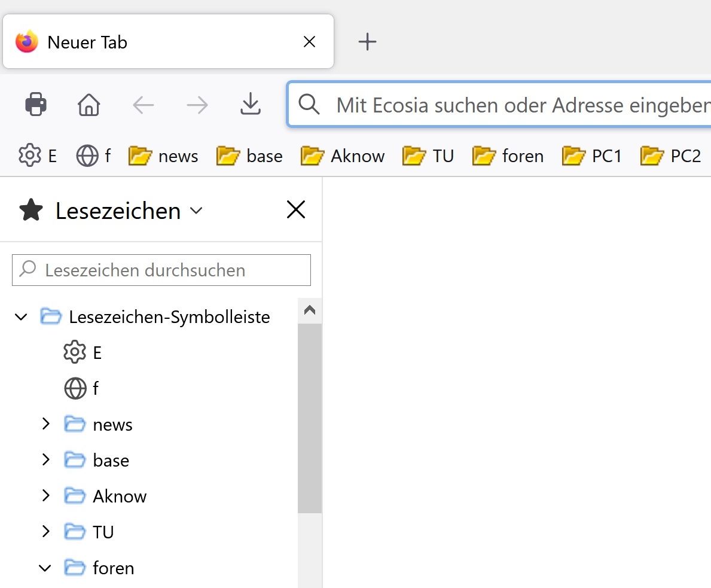Collapse the foren folder in sidebar

[45, 568]
